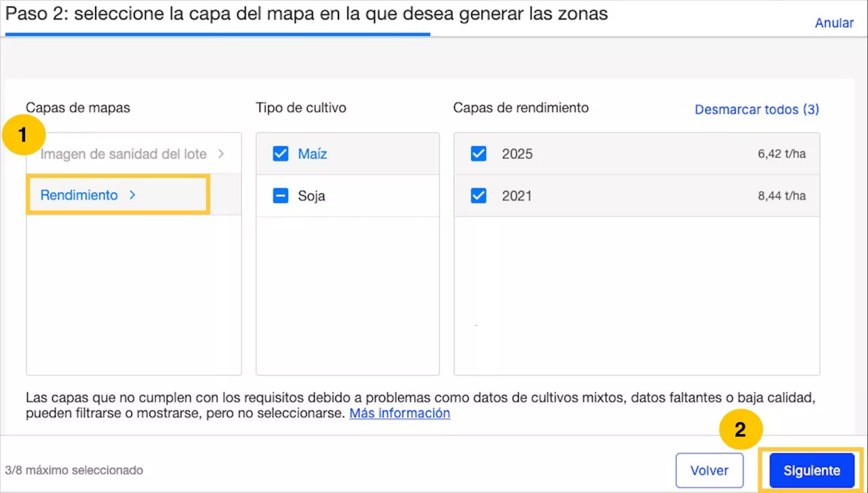Click the Maíz crop type label
This screenshot has width=868, height=493.
point(313,154)
